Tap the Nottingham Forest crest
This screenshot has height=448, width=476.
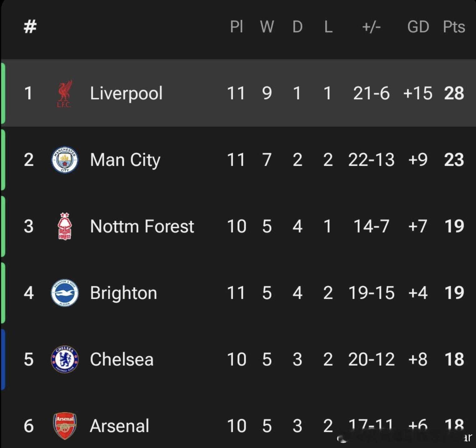coord(65,226)
